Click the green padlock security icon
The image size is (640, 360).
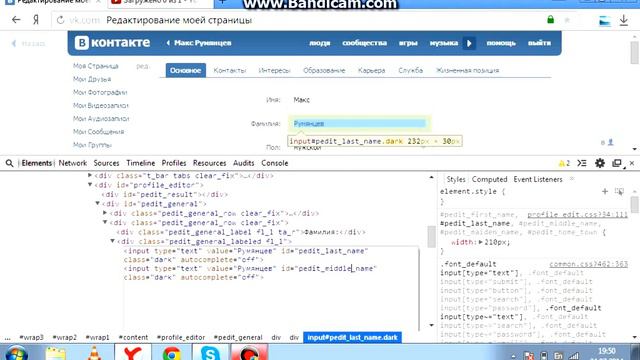point(551,19)
